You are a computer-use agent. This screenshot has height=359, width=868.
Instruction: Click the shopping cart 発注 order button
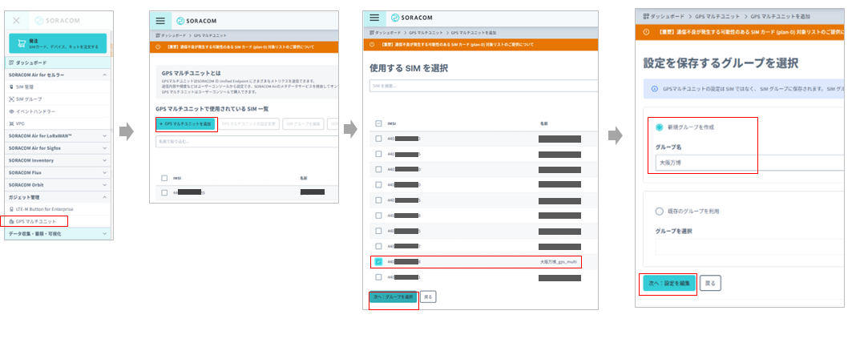pos(58,43)
